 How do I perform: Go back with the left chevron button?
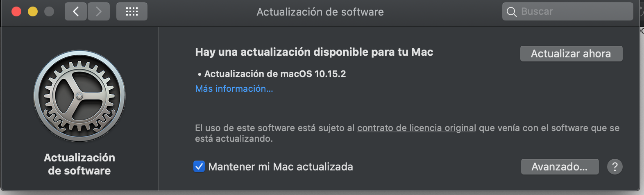click(x=76, y=11)
